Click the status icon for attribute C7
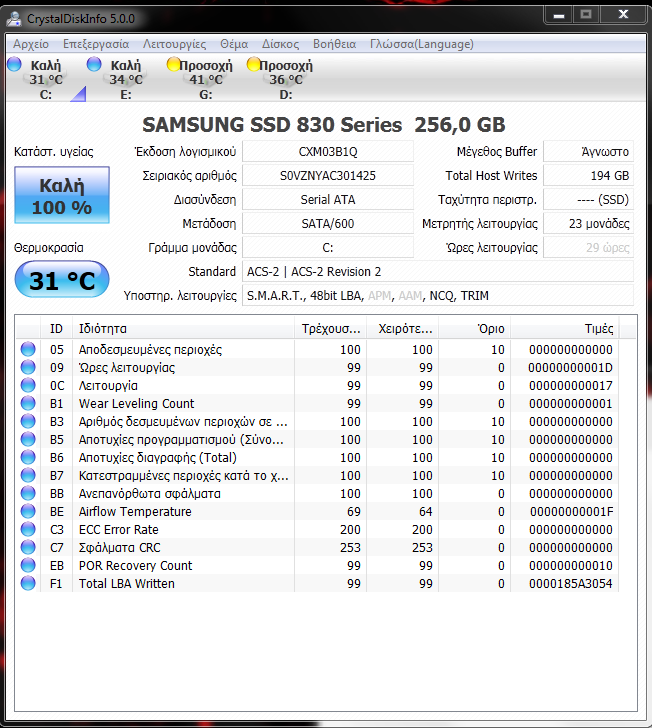Viewport: 652px width, 728px height. coord(28,547)
